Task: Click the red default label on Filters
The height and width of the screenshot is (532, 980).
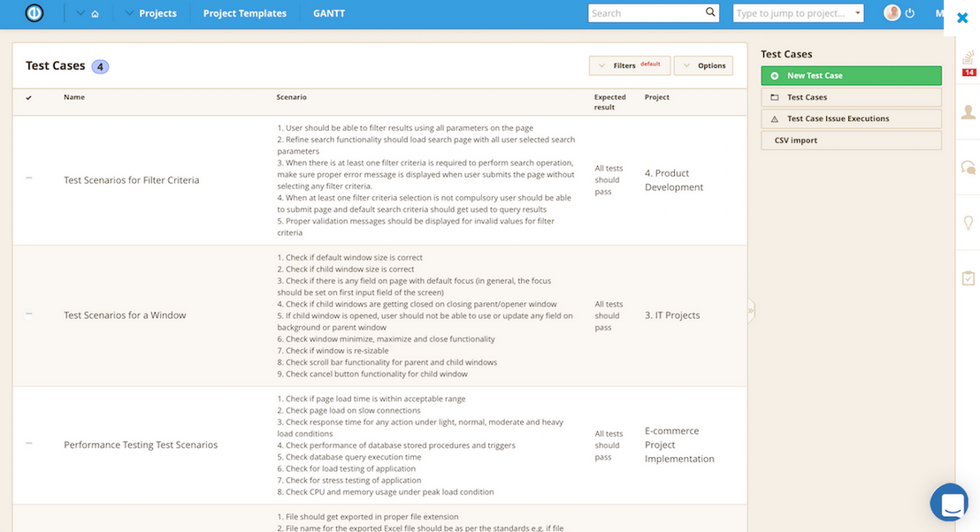Action: (x=650, y=64)
